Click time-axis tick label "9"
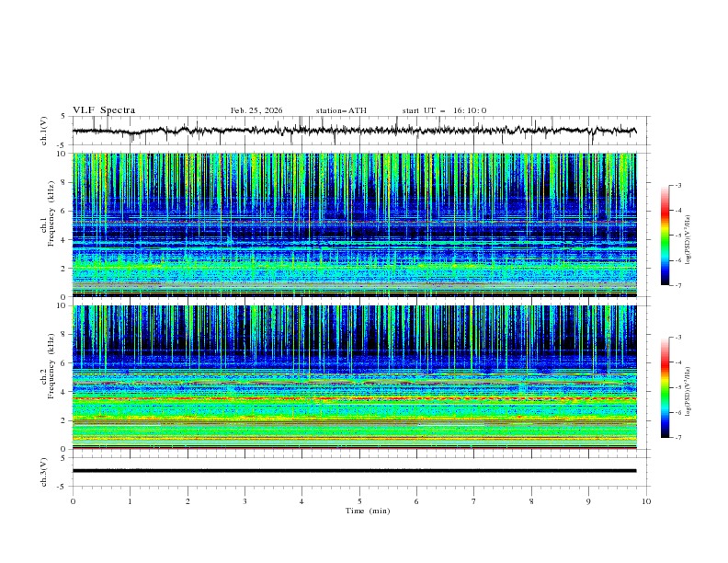Image resolution: width=728 pixels, height=563 pixels. click(588, 501)
